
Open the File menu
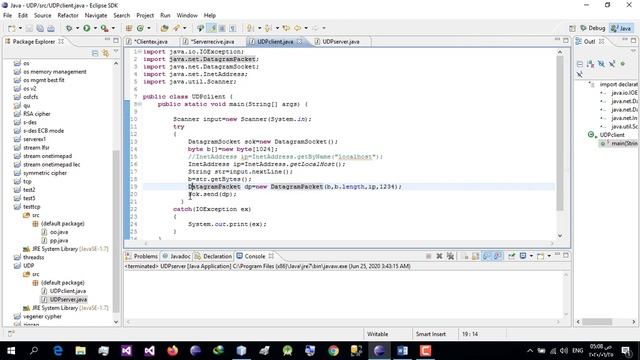[7, 16]
